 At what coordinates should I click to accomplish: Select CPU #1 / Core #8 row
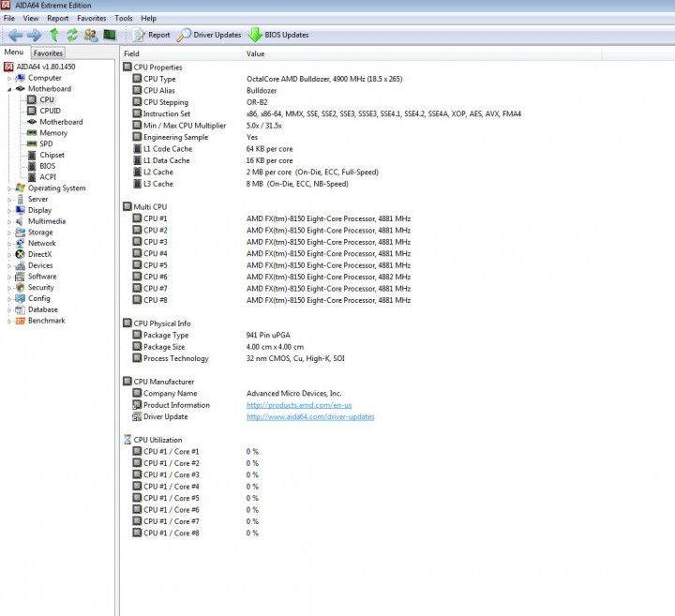tap(195, 533)
